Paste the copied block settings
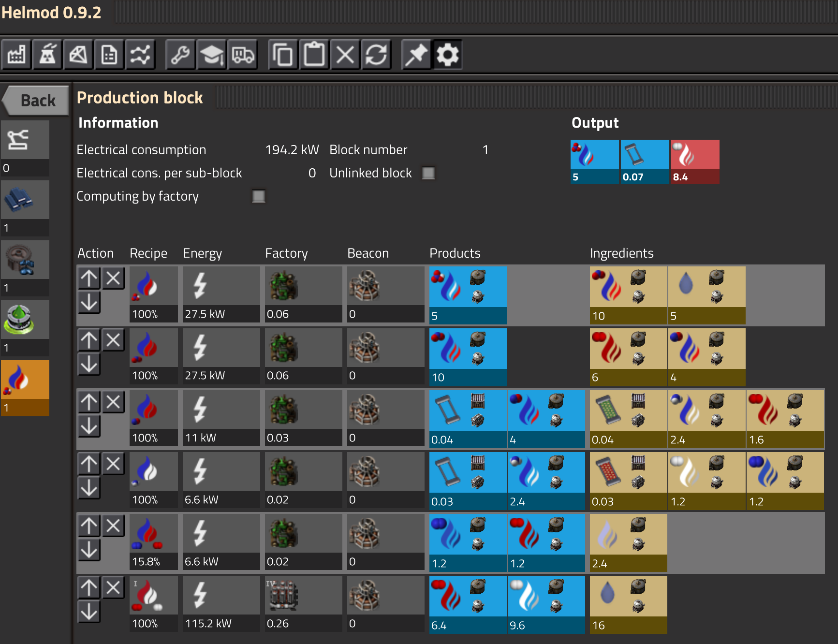Viewport: 838px width, 644px height. click(314, 54)
